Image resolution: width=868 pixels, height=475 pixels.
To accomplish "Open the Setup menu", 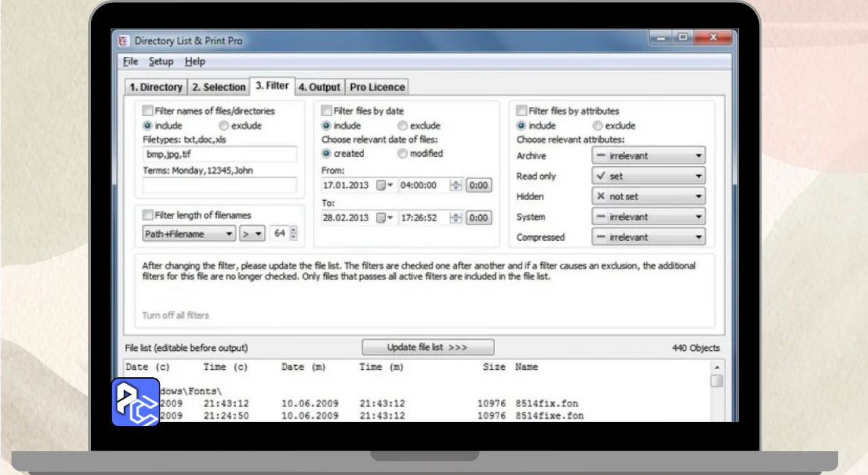I will click(161, 61).
